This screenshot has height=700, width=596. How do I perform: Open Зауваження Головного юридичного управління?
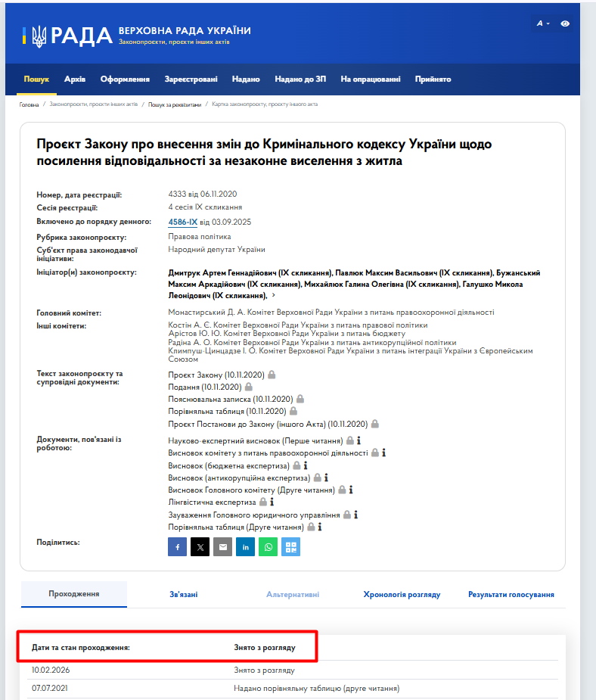point(254,515)
